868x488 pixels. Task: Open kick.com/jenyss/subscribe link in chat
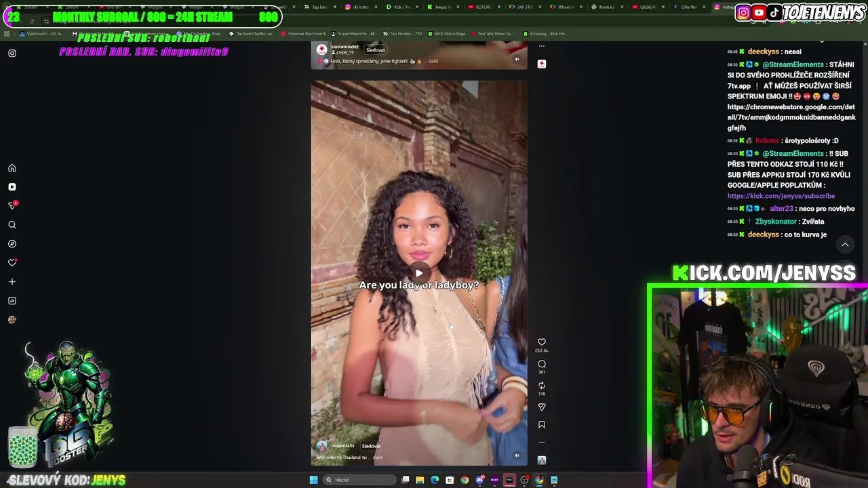781,196
